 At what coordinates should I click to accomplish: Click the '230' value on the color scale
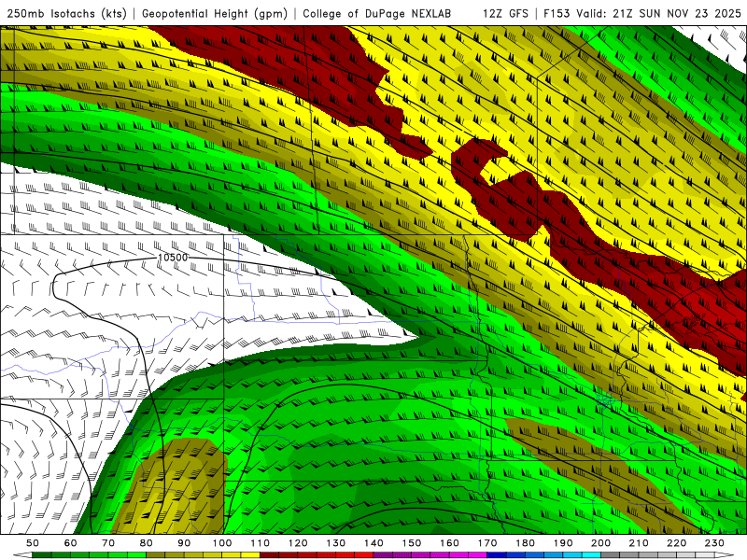pos(714,543)
